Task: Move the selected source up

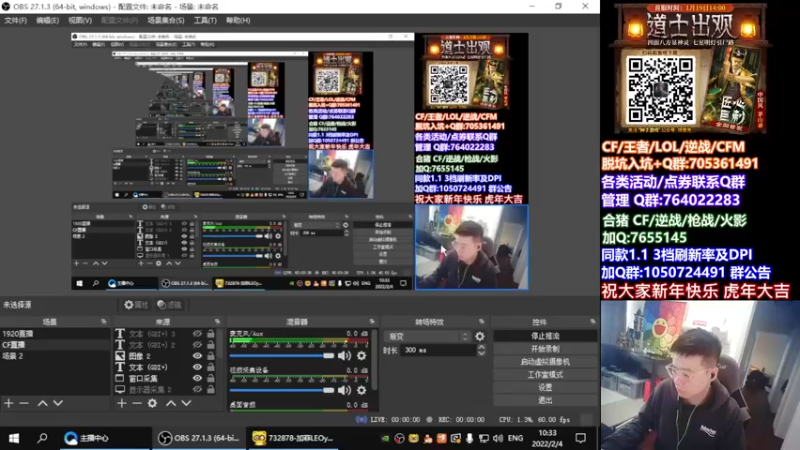Action: pyautogui.click(x=171, y=403)
